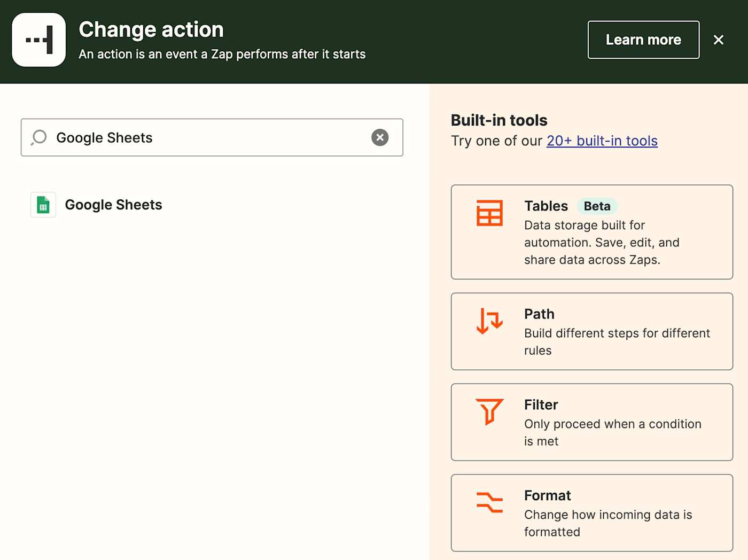This screenshot has width=748, height=560.
Task: Click the Format wavy lines icon
Action: pos(489,502)
